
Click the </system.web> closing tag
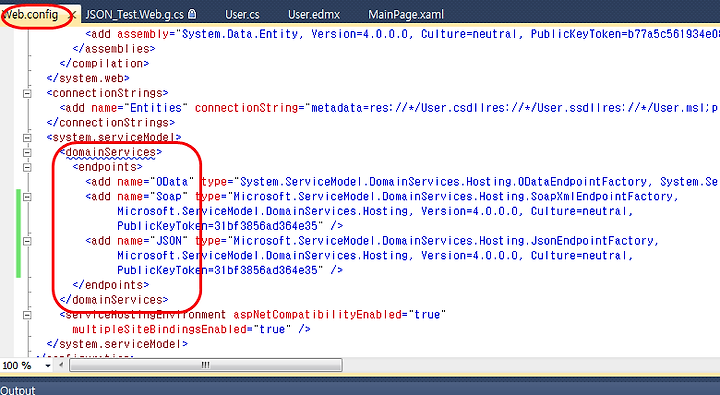[x=88, y=78]
